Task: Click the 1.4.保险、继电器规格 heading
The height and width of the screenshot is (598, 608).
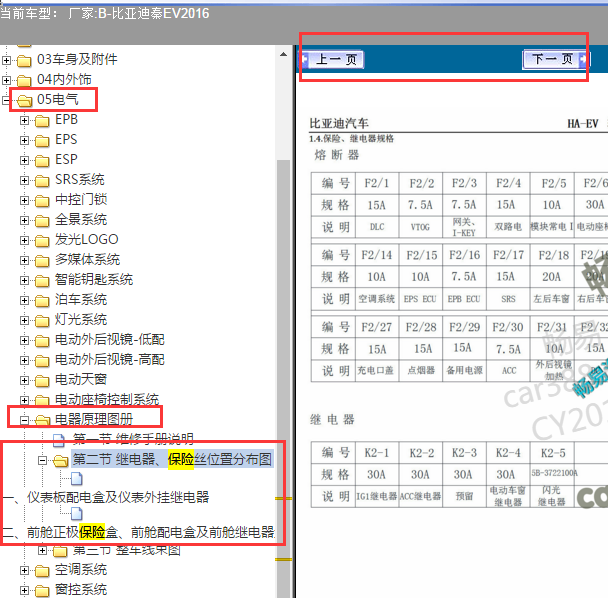Action: (351, 139)
